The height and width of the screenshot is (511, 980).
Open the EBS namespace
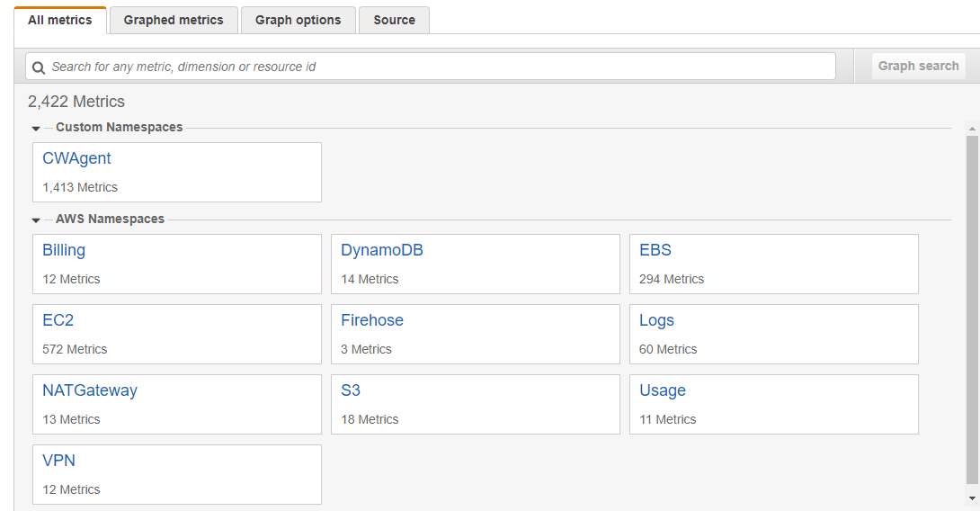pyautogui.click(x=655, y=250)
